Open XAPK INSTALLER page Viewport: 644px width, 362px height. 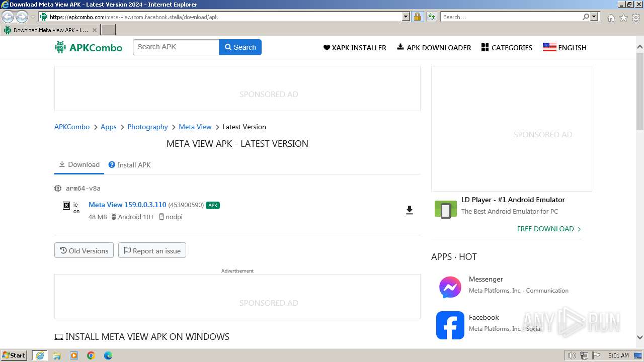[x=355, y=47]
